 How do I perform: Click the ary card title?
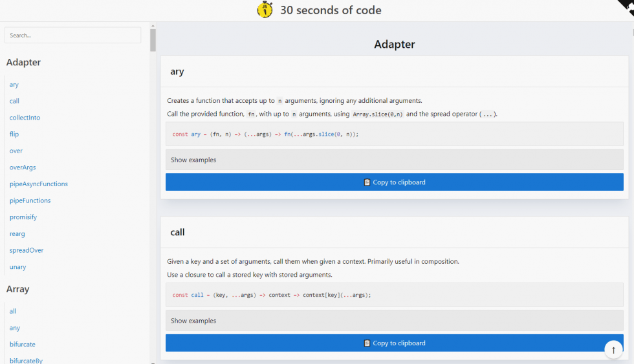tap(177, 72)
